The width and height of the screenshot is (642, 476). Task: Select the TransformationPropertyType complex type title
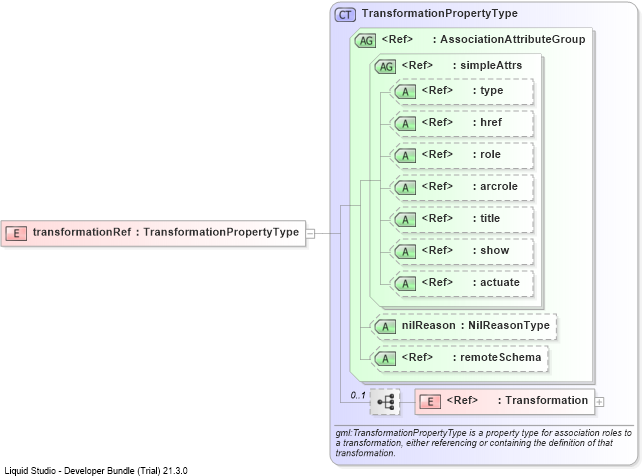click(x=439, y=13)
